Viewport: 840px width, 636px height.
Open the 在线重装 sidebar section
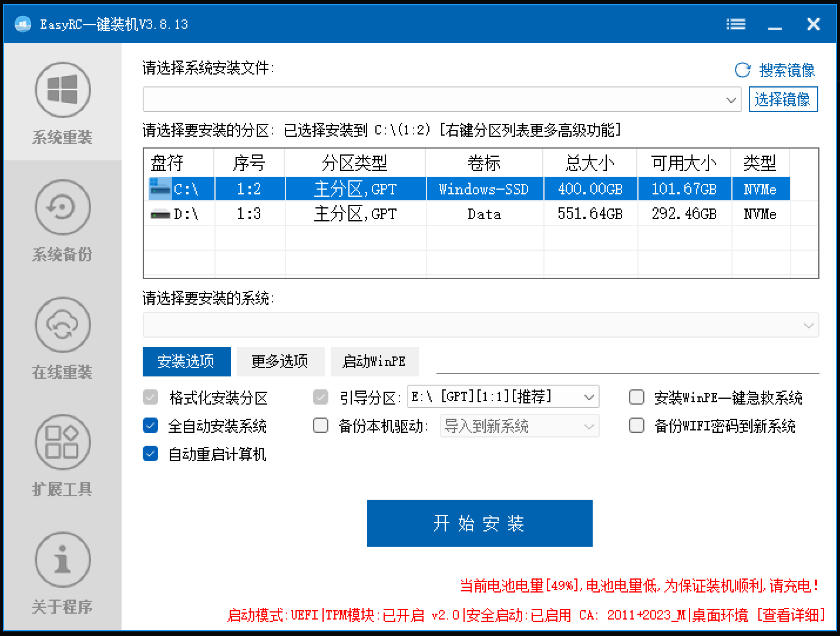pyautogui.click(x=62, y=338)
